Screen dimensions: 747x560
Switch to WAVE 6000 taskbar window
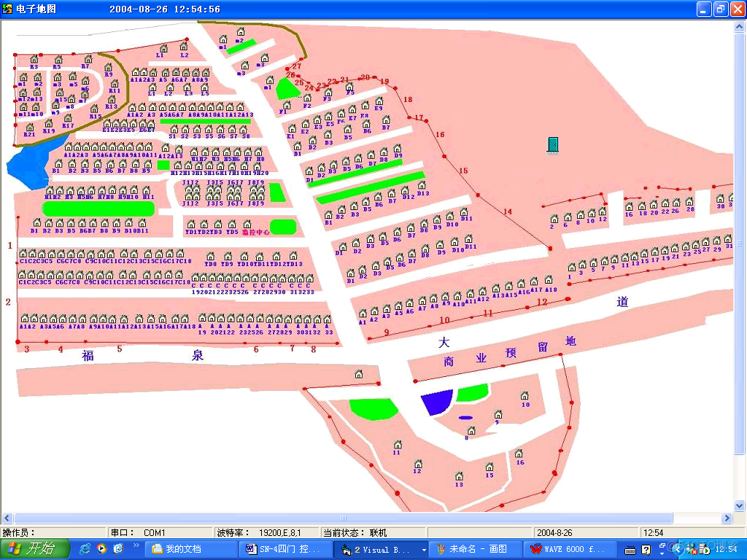570,549
